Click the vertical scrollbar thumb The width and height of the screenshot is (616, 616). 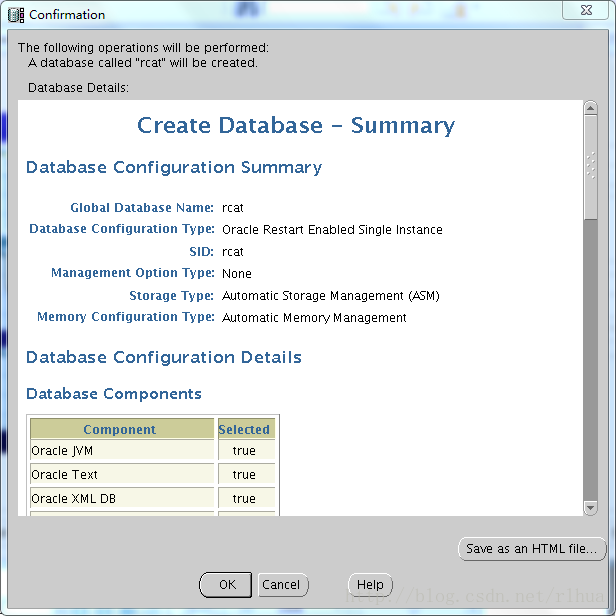click(590, 167)
